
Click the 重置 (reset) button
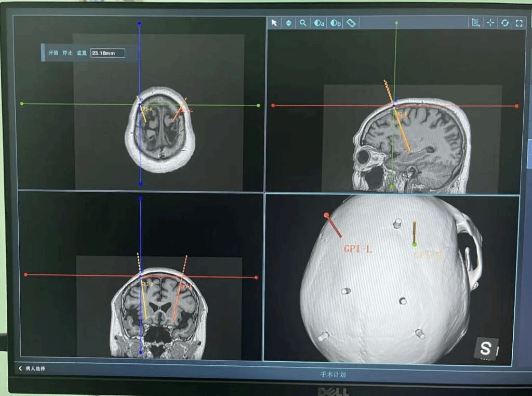[x=82, y=53]
